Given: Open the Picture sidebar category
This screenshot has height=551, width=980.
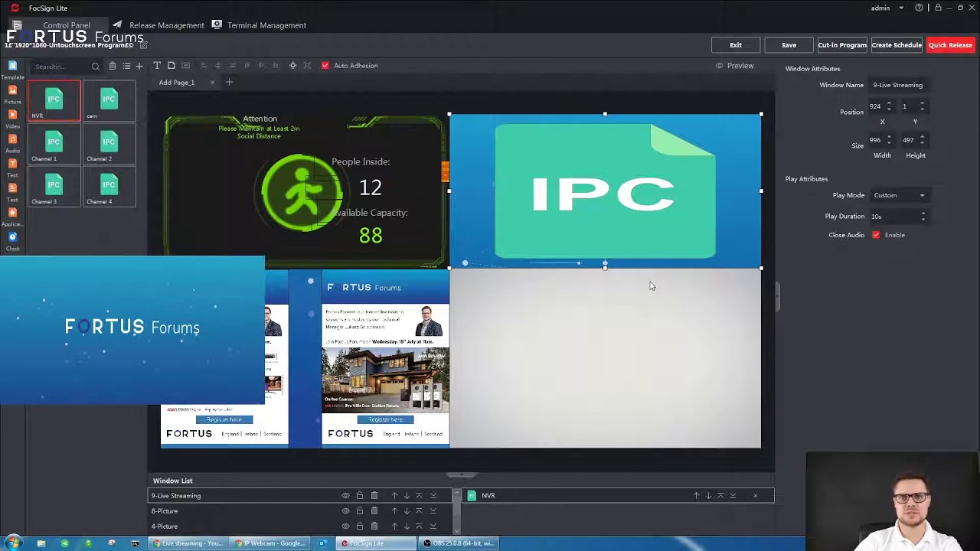Looking at the screenshot, I should point(12,95).
